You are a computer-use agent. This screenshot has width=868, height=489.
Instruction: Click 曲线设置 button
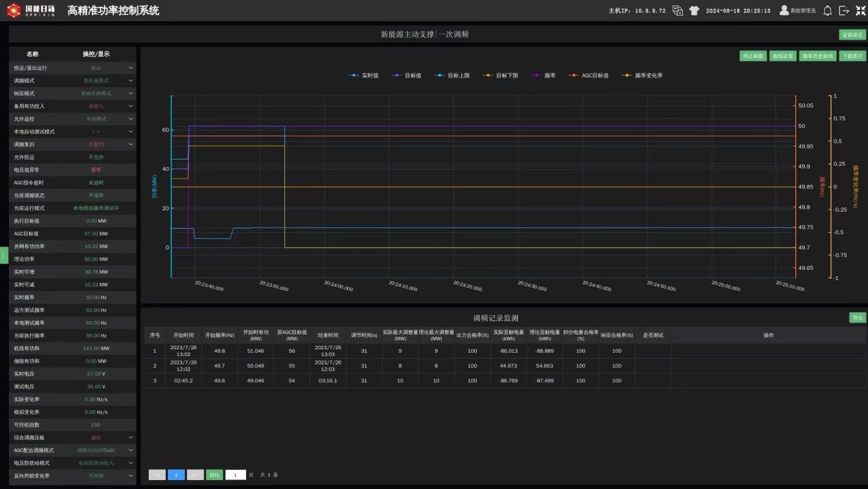coord(782,56)
